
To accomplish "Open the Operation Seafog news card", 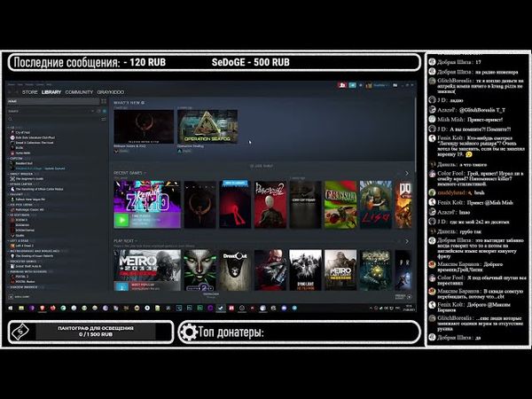I will (207, 126).
